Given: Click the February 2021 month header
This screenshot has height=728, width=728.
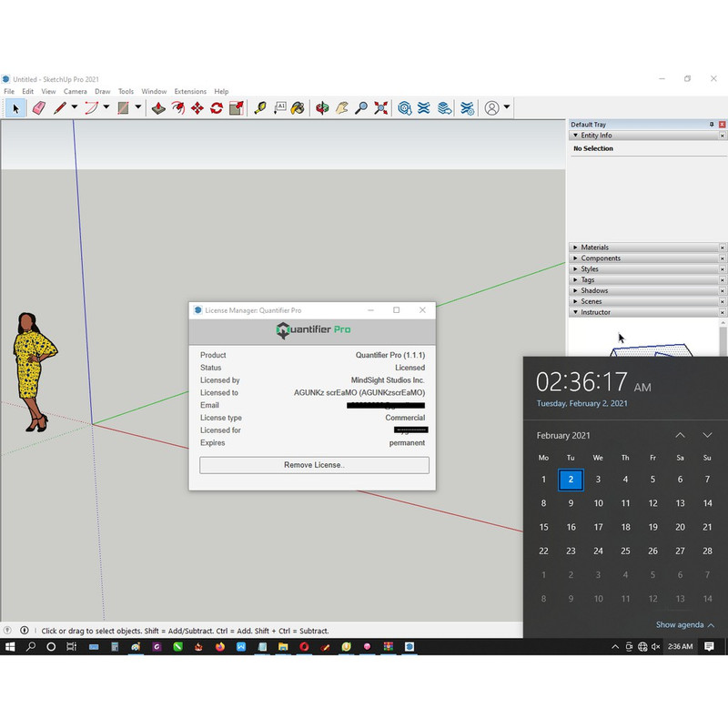Looking at the screenshot, I should [x=563, y=436].
